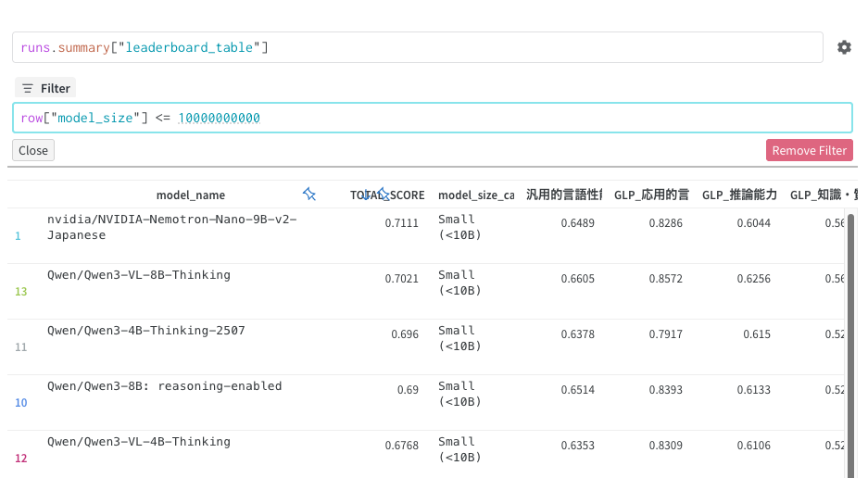Click into the row model_size filter expression
Screen dimensions: 868x478
[433, 118]
